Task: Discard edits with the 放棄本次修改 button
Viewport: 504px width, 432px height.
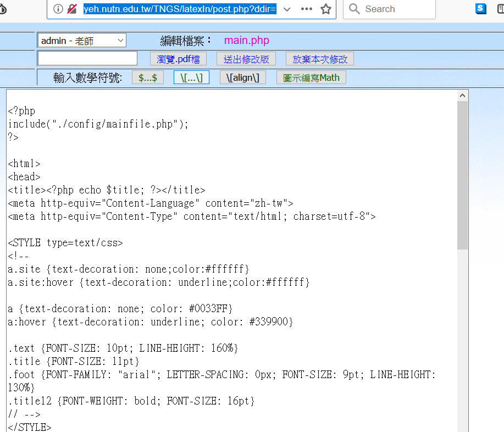Action: (x=320, y=59)
